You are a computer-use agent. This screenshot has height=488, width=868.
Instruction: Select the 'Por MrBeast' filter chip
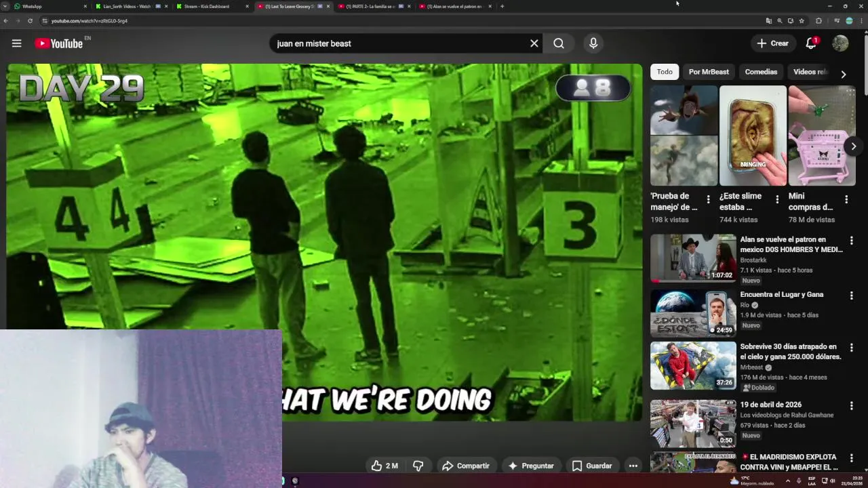709,72
